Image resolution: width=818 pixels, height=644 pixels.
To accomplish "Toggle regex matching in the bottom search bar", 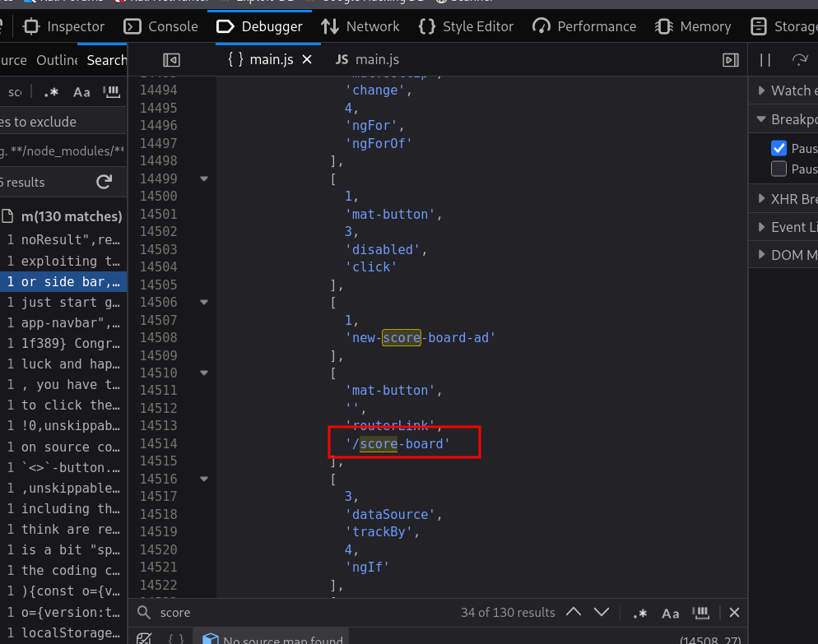I will (639, 613).
